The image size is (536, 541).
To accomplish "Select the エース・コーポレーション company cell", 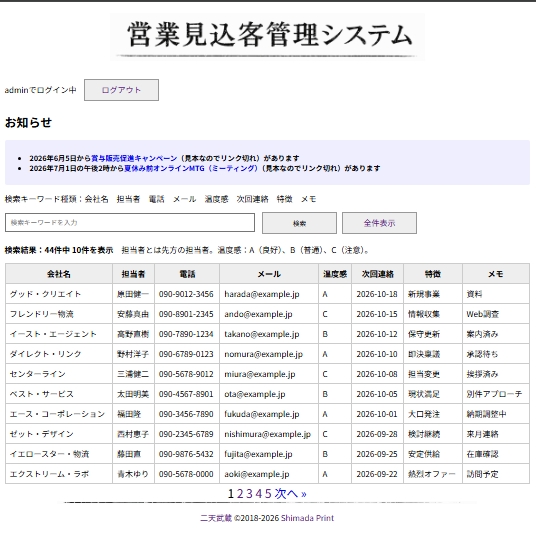I will click(59, 414).
